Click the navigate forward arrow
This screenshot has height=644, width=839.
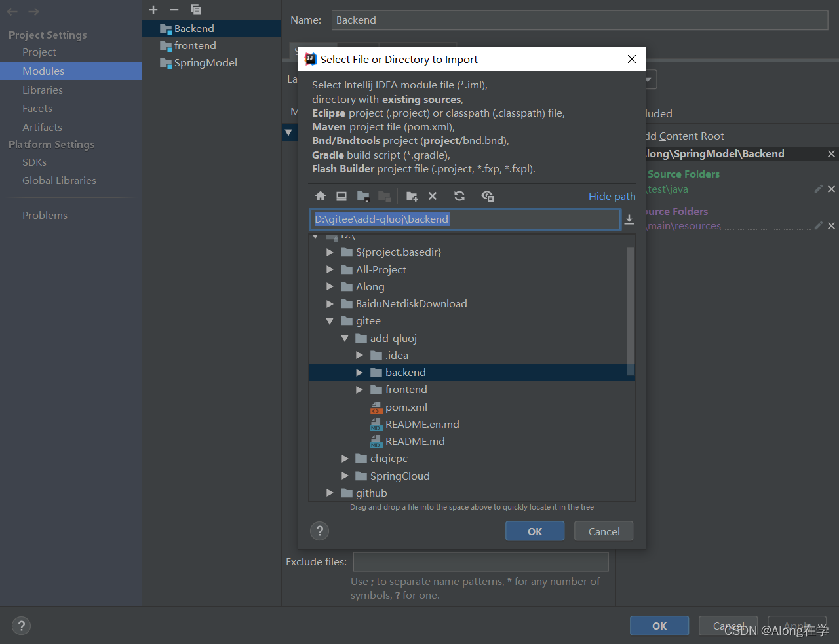pyautogui.click(x=33, y=12)
